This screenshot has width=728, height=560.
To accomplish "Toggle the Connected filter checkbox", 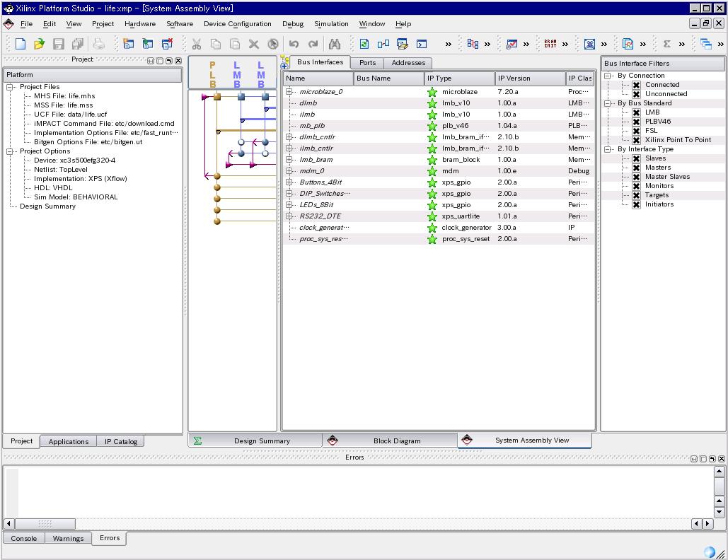I will click(637, 85).
